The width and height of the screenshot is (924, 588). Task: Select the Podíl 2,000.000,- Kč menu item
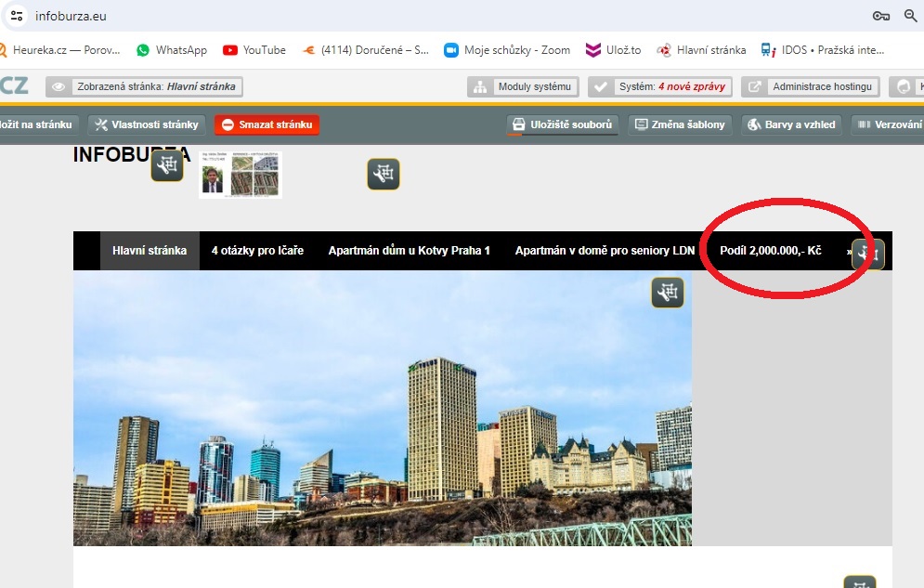tap(770, 251)
